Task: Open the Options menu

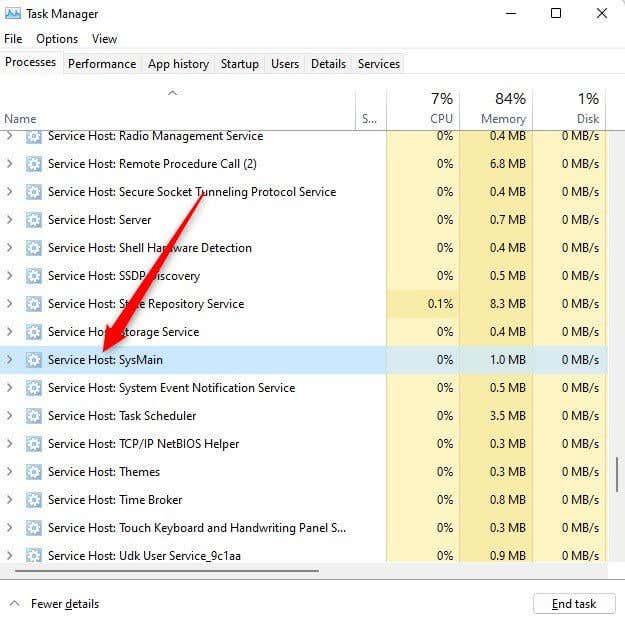Action: pos(57,39)
